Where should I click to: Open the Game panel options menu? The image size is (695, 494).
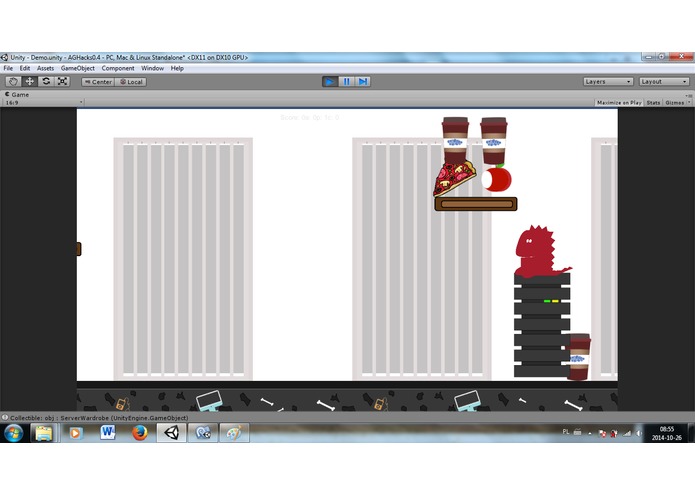[x=689, y=95]
